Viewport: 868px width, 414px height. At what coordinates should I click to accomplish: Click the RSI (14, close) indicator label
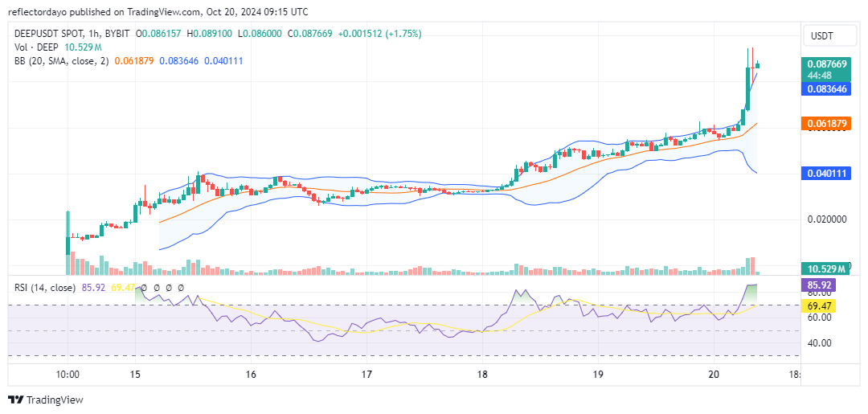click(x=44, y=288)
